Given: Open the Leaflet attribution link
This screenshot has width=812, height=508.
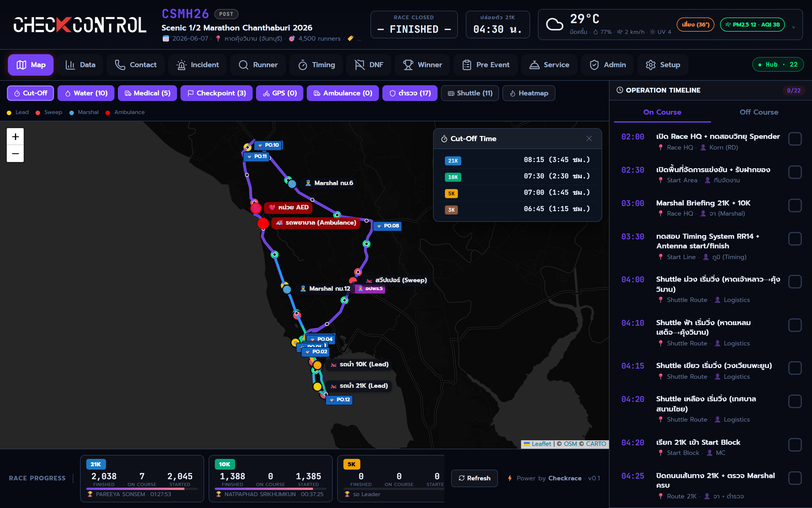Looking at the screenshot, I should [x=538, y=444].
